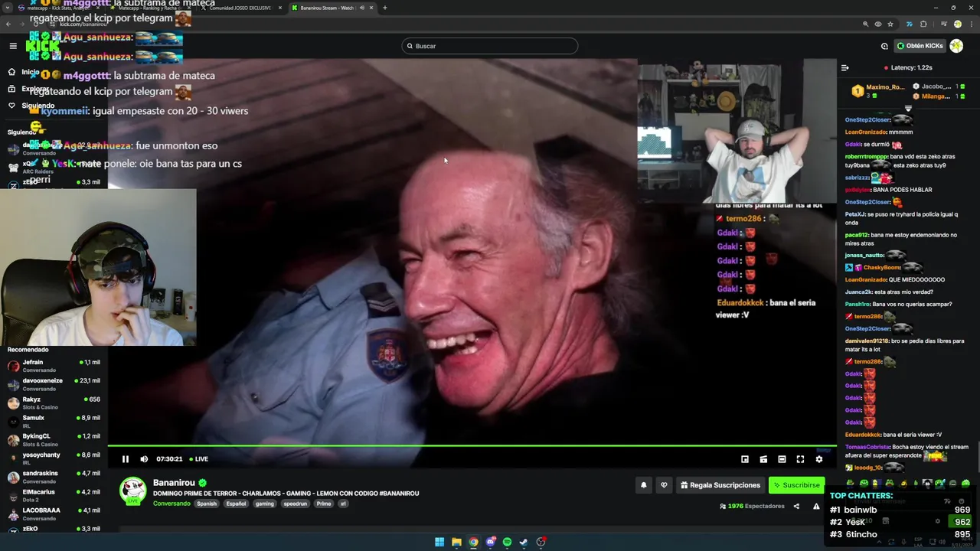Click Regala Suscripciones button
The image size is (980, 551).
tap(720, 485)
